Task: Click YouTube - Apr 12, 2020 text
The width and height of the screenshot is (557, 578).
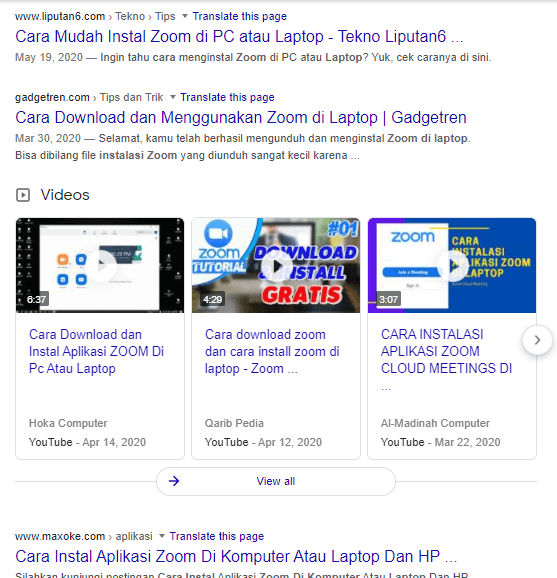Action: (263, 442)
